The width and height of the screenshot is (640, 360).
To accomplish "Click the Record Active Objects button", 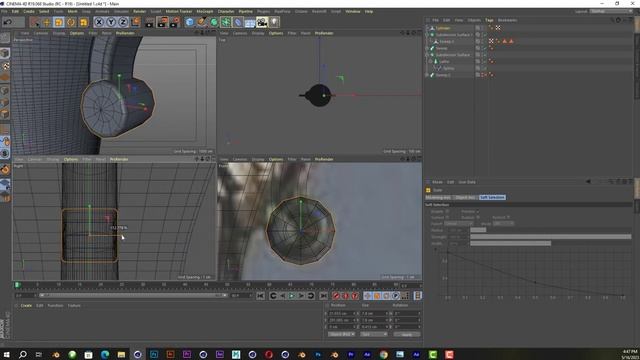I will click(336, 296).
